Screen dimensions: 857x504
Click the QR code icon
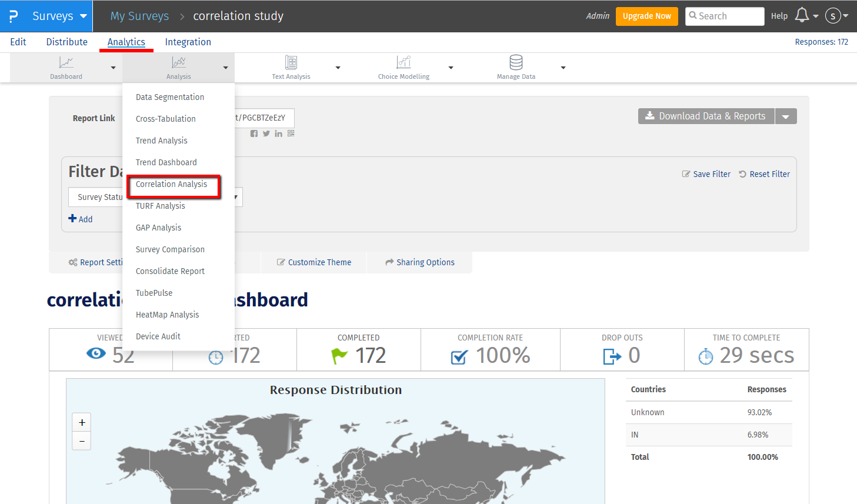291,133
